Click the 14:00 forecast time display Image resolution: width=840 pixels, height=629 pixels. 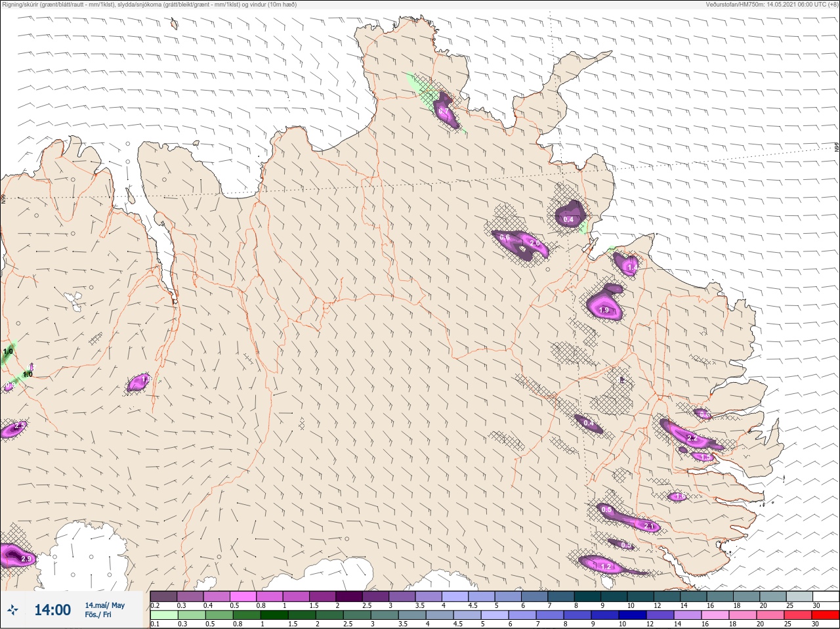click(x=52, y=610)
